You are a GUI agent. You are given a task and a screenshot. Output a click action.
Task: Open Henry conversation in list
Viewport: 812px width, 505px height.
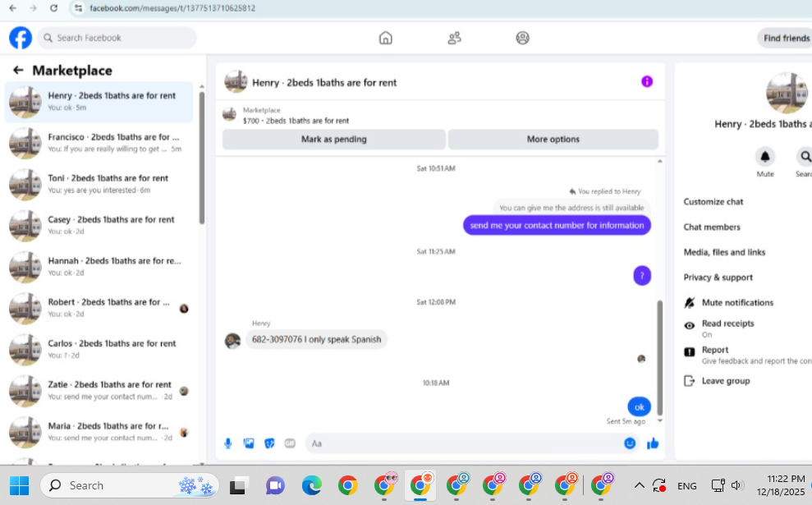(x=99, y=102)
